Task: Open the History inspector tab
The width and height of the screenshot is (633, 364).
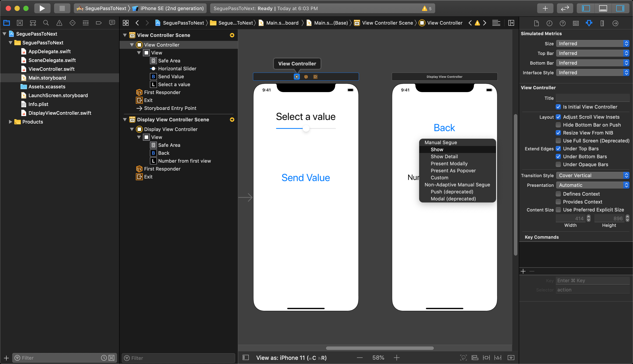Action: tap(549, 23)
